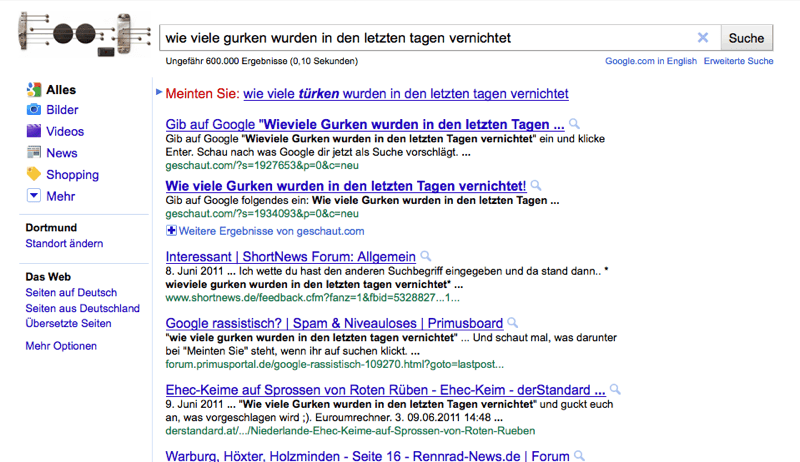800x462 pixels.
Task: Switch to Videos results
Action: pyautogui.click(x=65, y=132)
